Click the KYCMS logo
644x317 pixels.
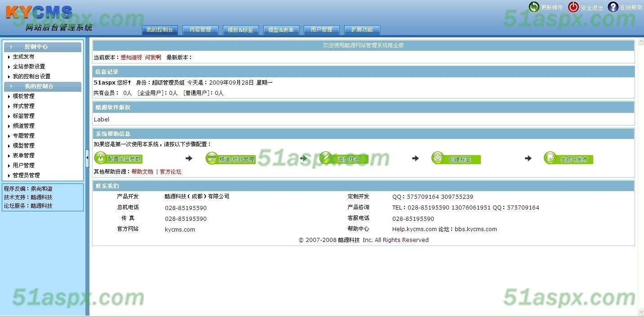(x=39, y=13)
